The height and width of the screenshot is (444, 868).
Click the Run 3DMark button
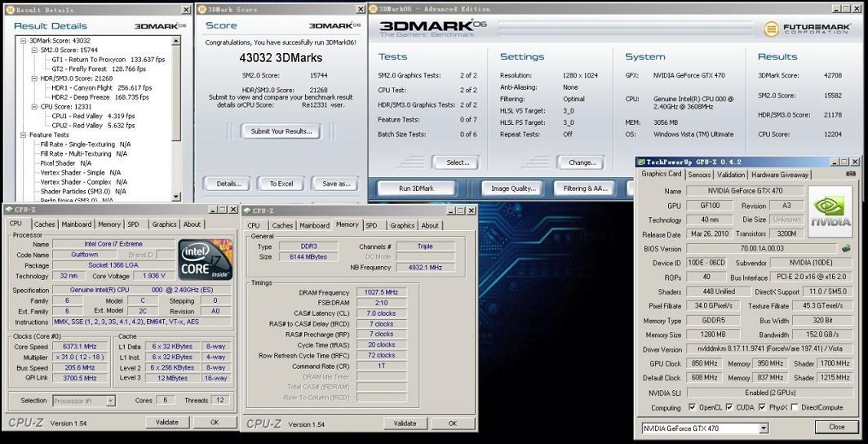pyautogui.click(x=416, y=189)
